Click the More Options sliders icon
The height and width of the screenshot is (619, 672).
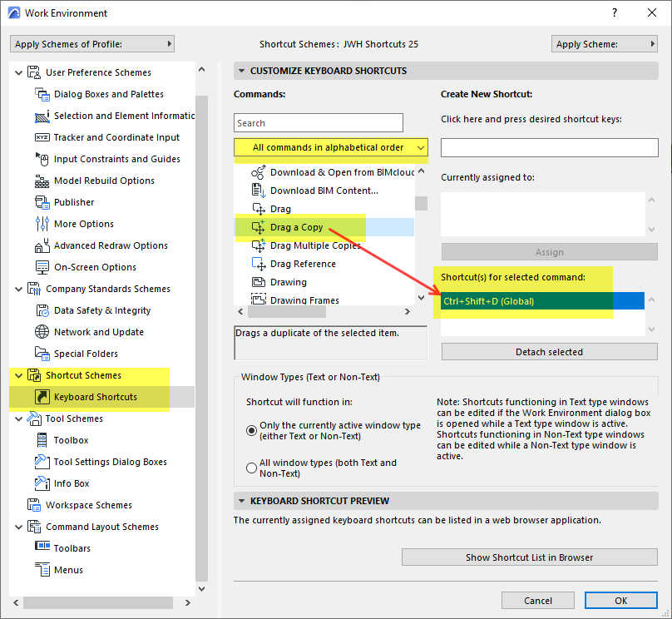(x=42, y=224)
